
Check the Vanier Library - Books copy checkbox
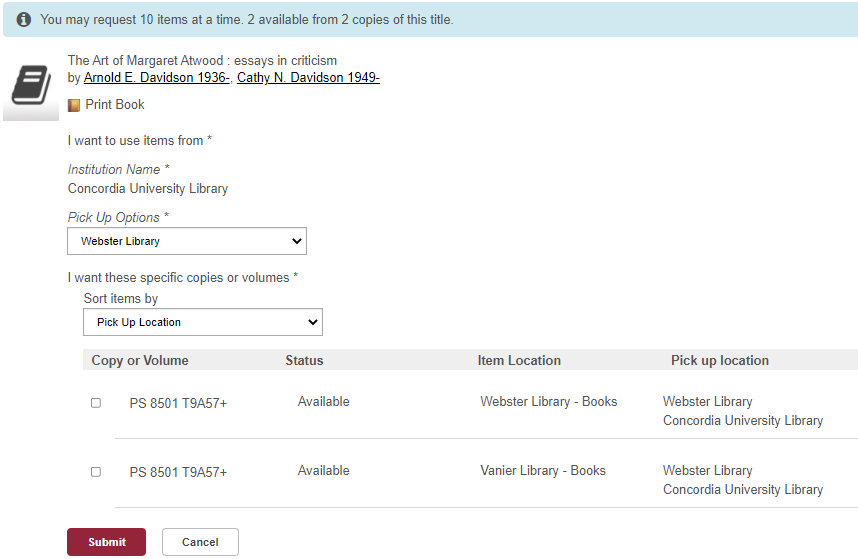96,472
